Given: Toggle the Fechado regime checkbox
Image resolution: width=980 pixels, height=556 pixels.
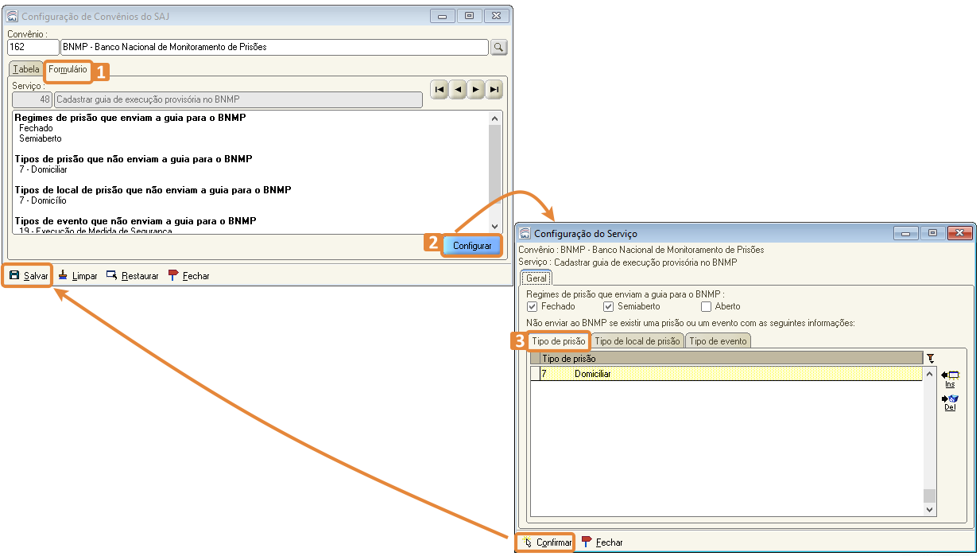Looking at the screenshot, I should [533, 306].
